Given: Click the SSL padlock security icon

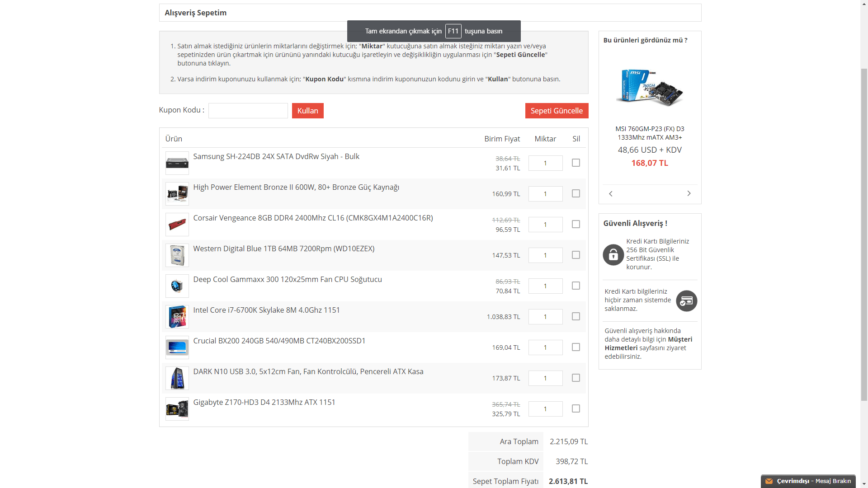Looking at the screenshot, I should (x=613, y=255).
